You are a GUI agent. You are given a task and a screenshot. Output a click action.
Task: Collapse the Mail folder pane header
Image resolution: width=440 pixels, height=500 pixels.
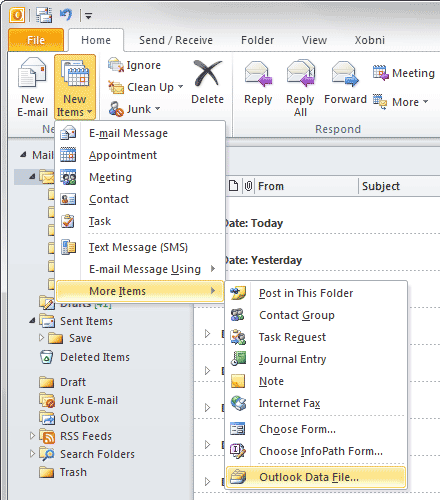click(x=23, y=154)
